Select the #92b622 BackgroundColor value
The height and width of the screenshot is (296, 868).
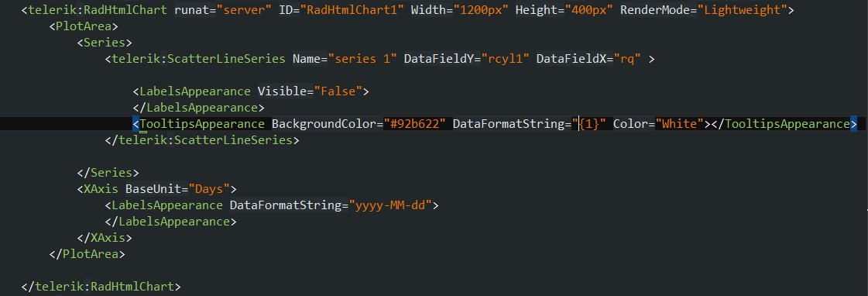(x=414, y=124)
